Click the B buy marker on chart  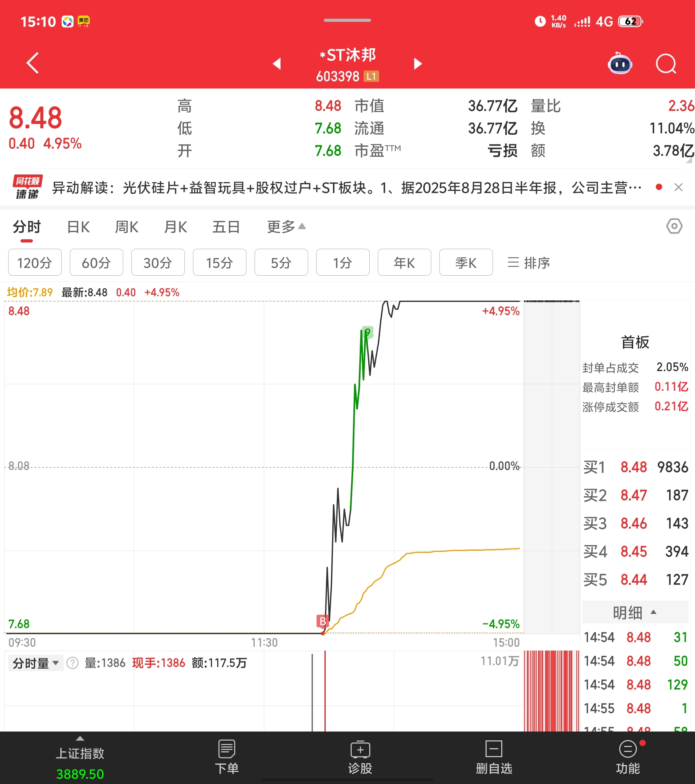323,621
